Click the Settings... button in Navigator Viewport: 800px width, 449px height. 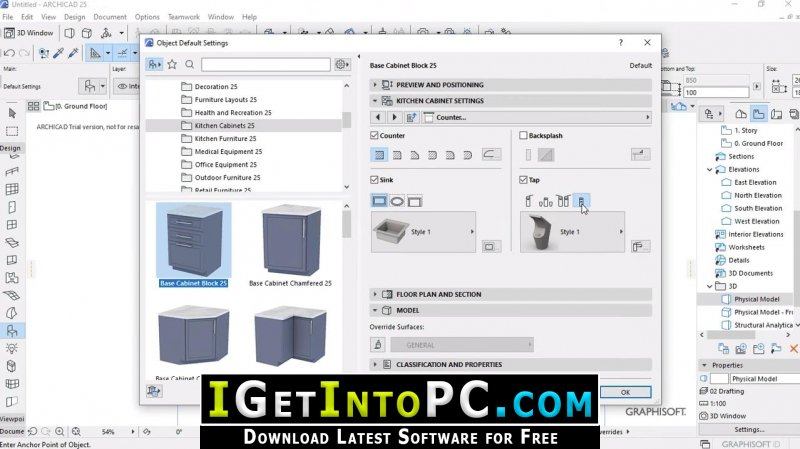coord(749,430)
